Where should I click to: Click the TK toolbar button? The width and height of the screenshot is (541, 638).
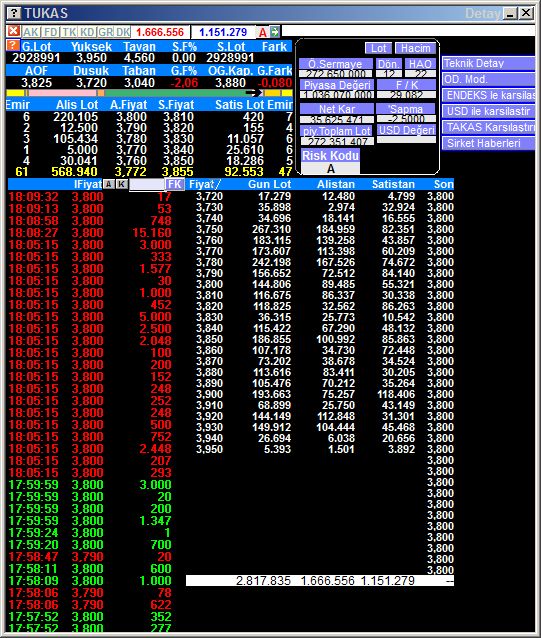point(69,32)
